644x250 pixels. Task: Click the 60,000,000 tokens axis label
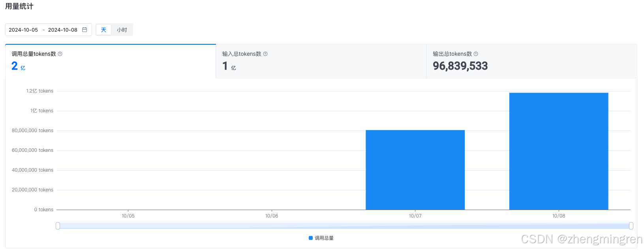(32, 150)
